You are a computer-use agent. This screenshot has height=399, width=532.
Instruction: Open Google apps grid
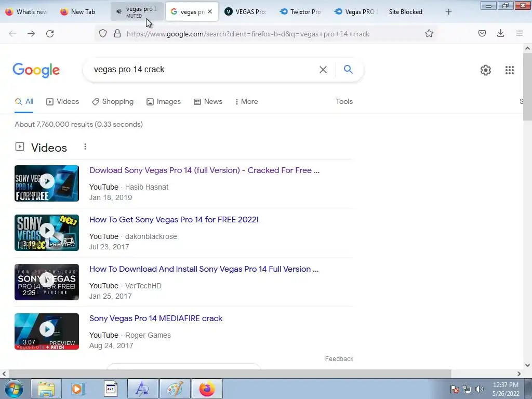(x=509, y=70)
